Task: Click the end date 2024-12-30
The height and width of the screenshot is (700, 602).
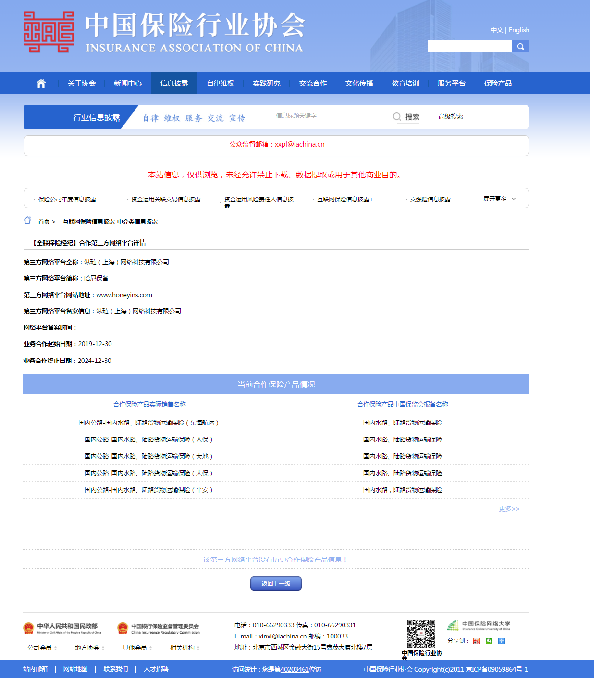Action: [x=95, y=361]
